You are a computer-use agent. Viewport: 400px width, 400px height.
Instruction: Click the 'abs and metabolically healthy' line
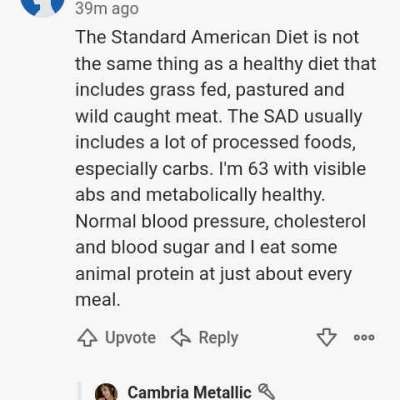[200, 195]
